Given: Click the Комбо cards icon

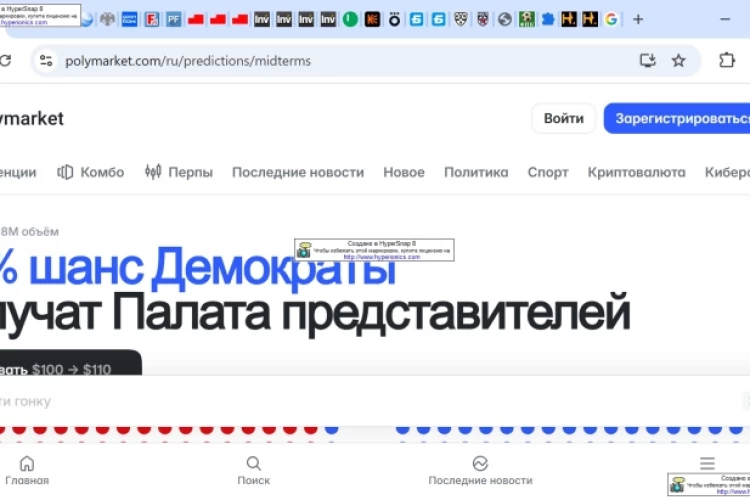Looking at the screenshot, I should click(65, 172).
